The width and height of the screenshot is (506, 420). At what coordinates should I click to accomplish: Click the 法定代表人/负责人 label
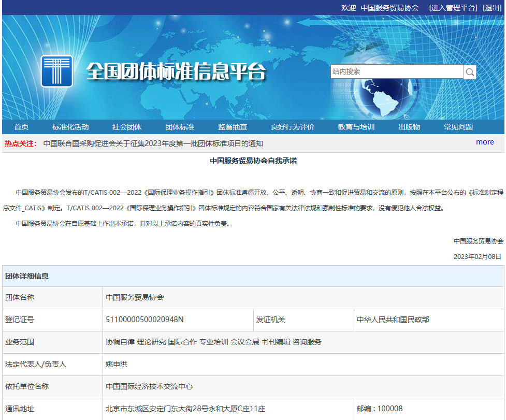[x=36, y=364]
